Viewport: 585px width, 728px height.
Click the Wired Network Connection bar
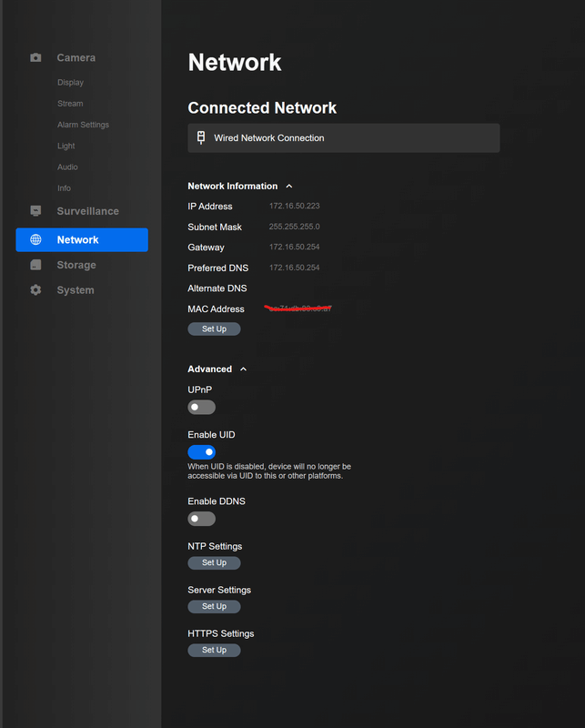343,138
